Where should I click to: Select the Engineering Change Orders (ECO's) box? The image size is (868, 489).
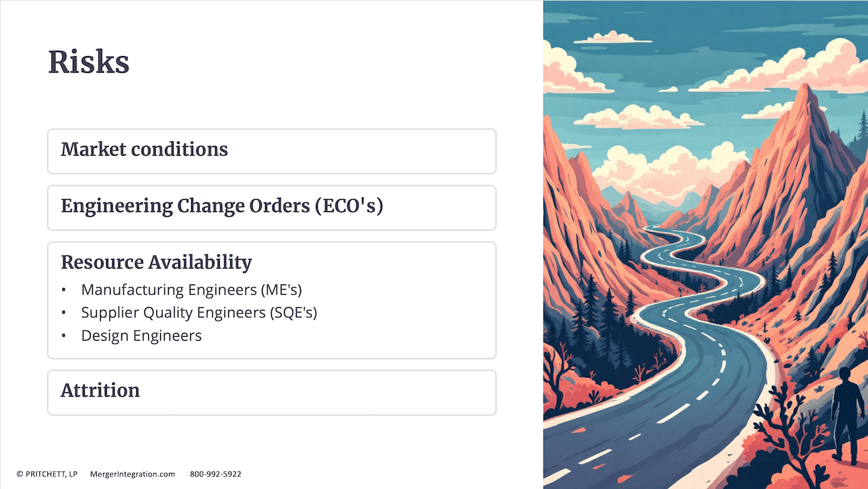[x=272, y=208]
